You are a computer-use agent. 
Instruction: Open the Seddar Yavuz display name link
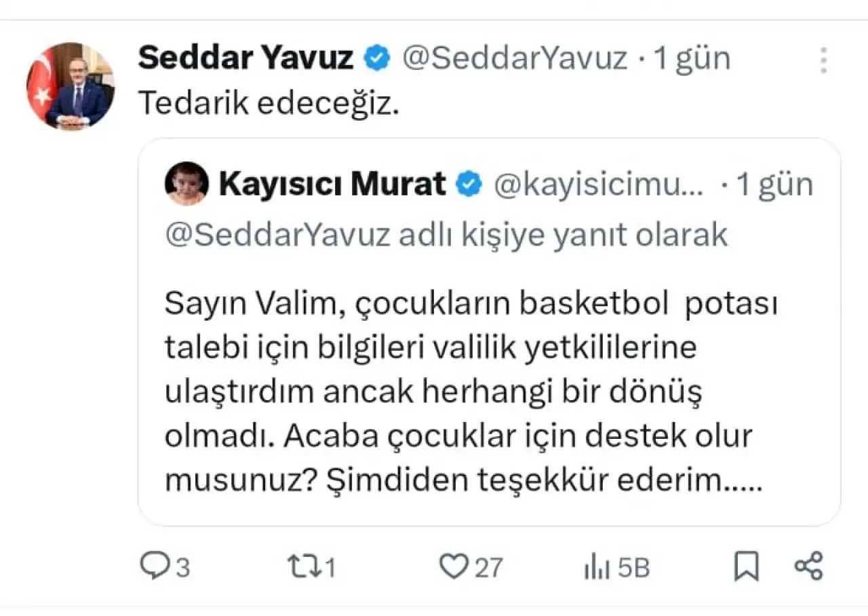(245, 59)
